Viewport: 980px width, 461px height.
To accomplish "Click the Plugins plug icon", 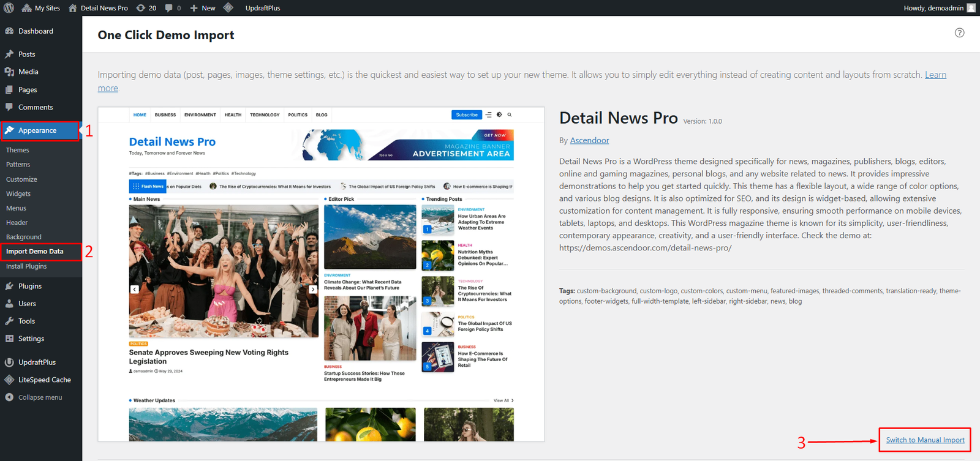I will [9, 286].
